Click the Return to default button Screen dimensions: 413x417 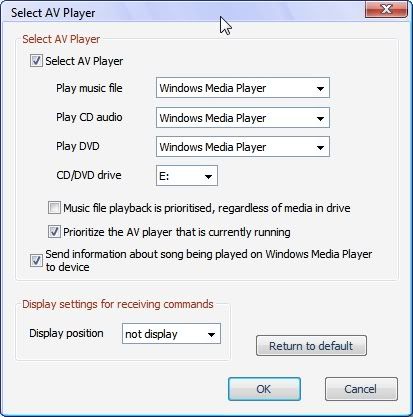coord(311,346)
